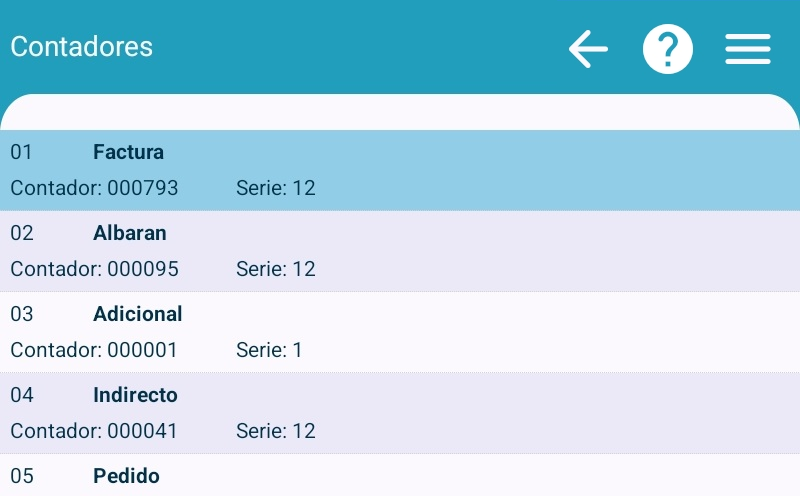Screen dimensions: 800x496
Task: Tap row code 05
Action: 22,476
